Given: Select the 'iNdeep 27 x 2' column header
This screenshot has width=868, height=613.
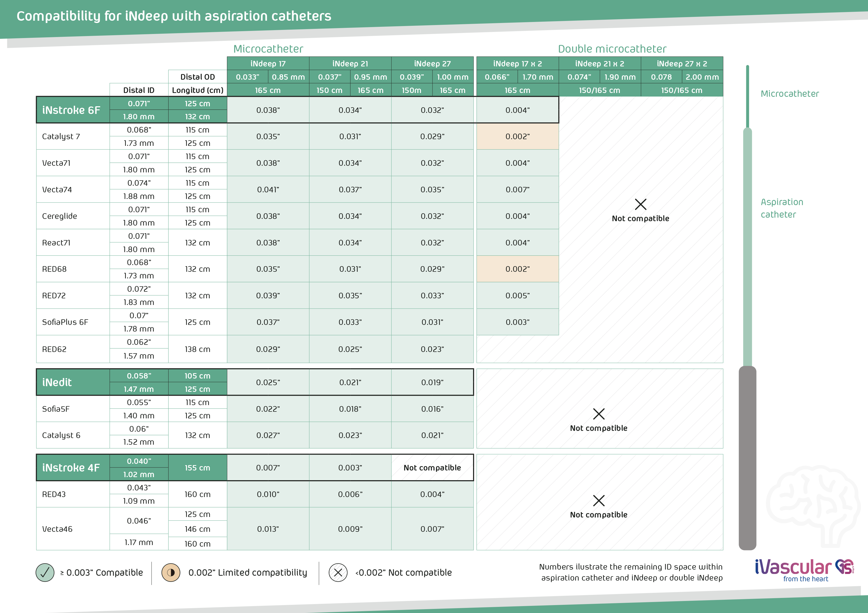Looking at the screenshot, I should pyautogui.click(x=682, y=64).
